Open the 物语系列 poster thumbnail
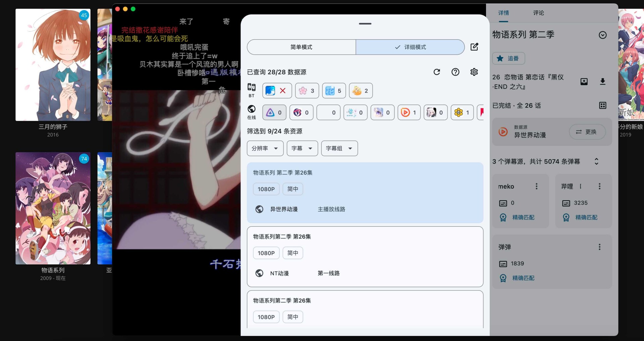Viewport: 644px width, 341px height. 53,208
